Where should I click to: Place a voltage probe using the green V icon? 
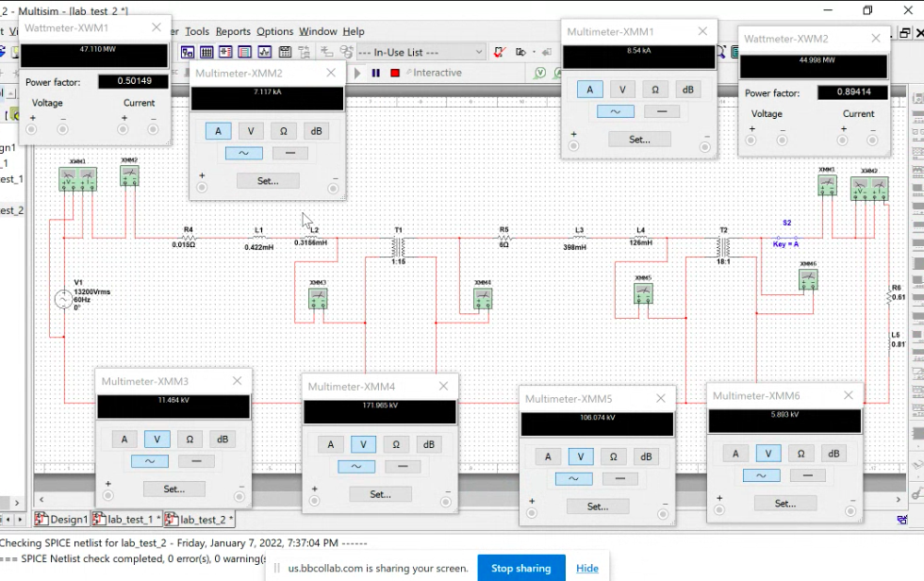539,73
